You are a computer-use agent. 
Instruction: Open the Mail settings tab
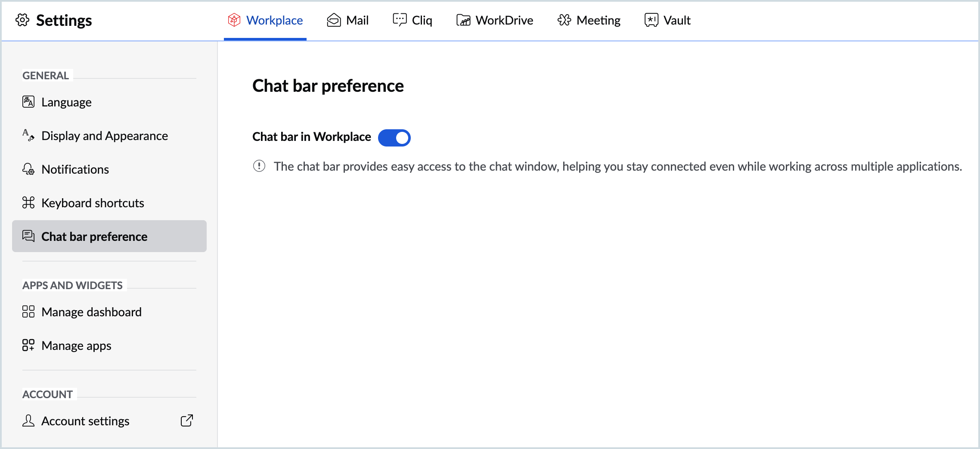pos(347,20)
